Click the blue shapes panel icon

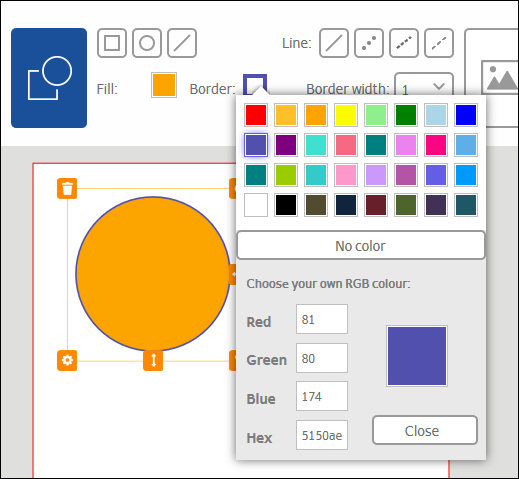point(49,78)
